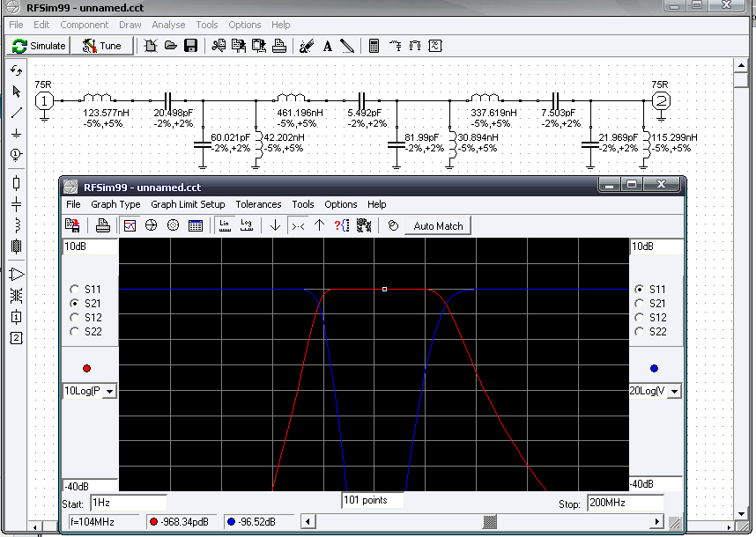Open the Component menu in main window

pyautogui.click(x=84, y=25)
